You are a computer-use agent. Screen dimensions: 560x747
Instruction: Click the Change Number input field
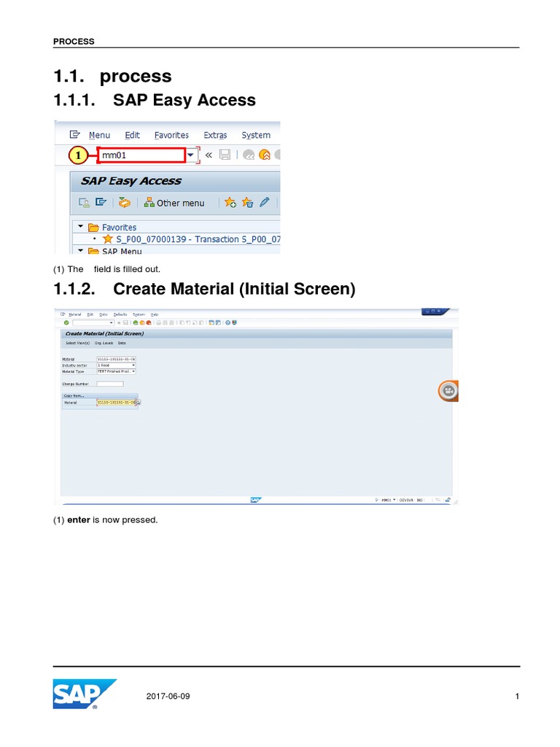110,384
